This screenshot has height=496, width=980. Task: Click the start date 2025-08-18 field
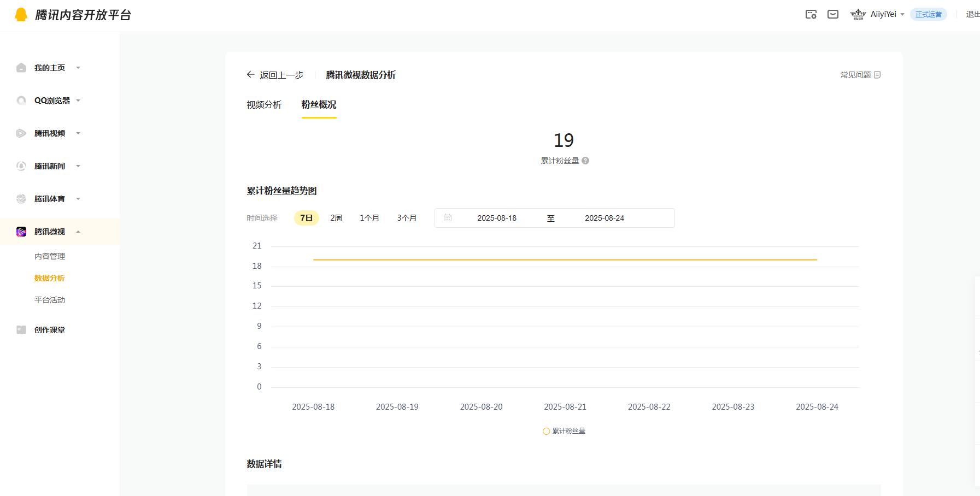pyautogui.click(x=497, y=218)
